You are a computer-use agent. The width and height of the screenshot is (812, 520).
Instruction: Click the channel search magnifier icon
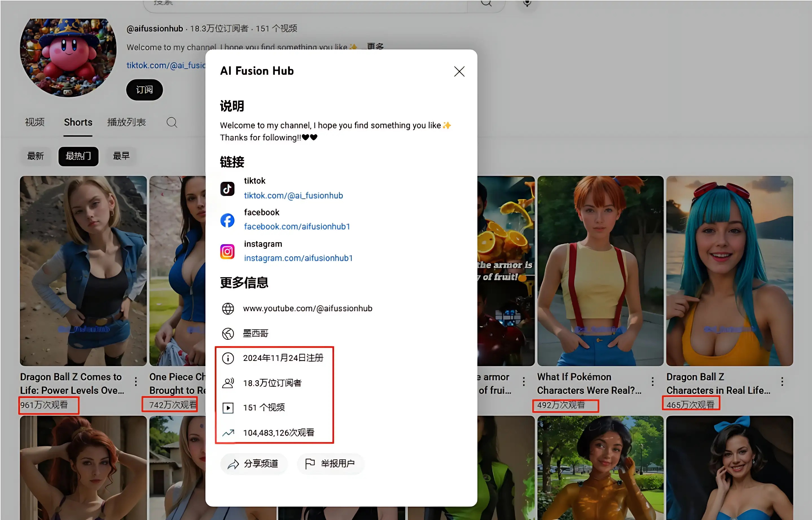(x=172, y=122)
